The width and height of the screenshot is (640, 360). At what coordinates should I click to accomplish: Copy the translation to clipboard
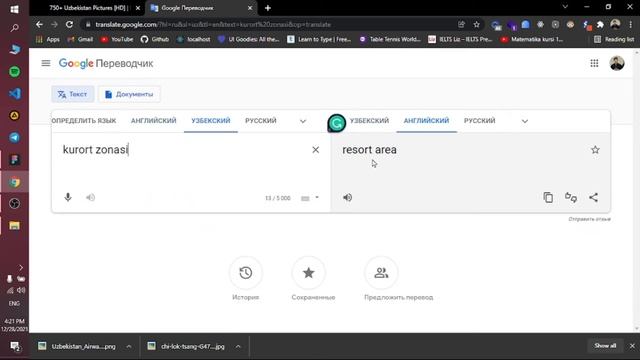(x=548, y=198)
